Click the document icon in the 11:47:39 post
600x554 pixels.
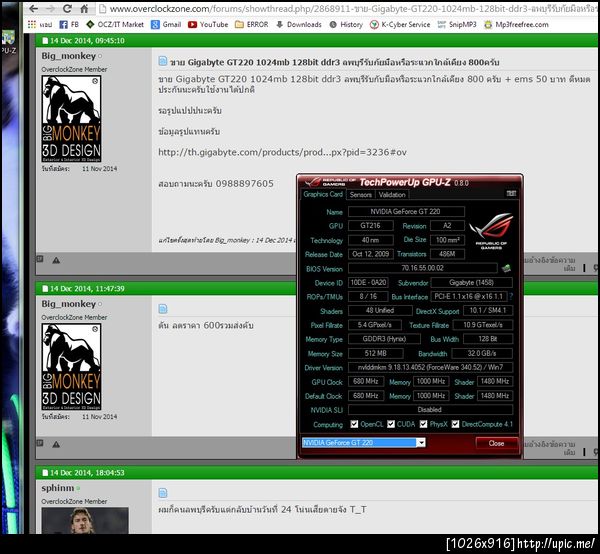click(x=163, y=309)
